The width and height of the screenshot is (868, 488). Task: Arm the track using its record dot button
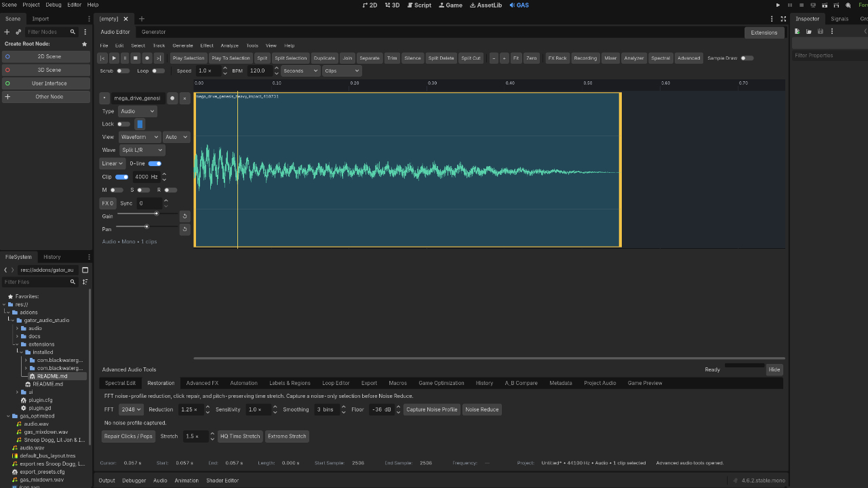172,98
